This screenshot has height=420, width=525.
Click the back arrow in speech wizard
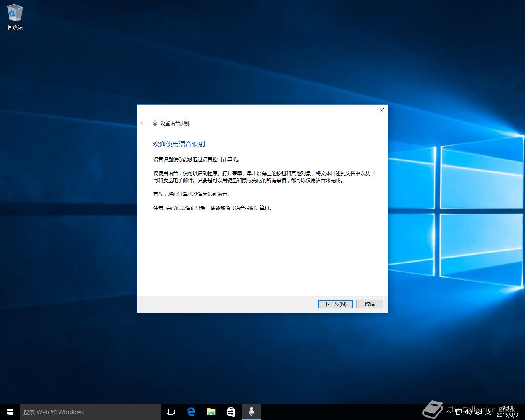[143, 123]
